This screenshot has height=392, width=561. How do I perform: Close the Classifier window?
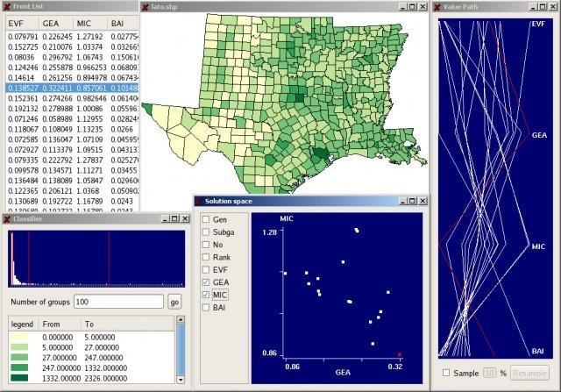click(x=185, y=218)
